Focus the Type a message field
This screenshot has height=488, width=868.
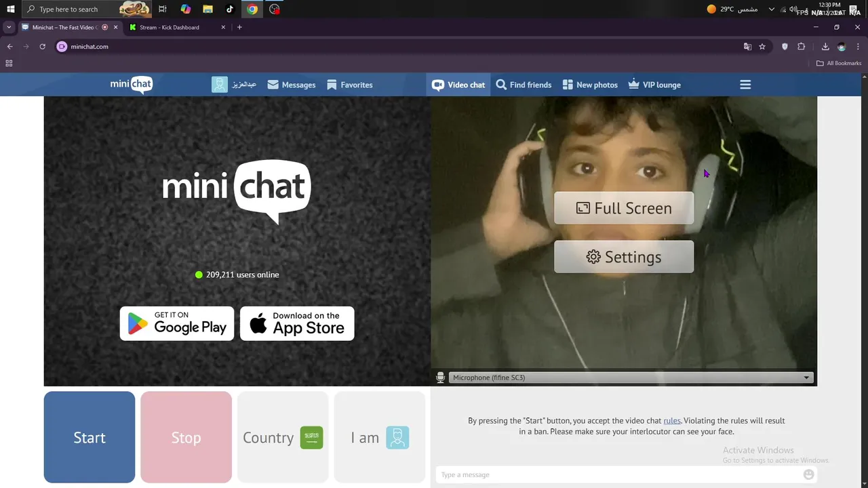pyautogui.click(x=618, y=474)
